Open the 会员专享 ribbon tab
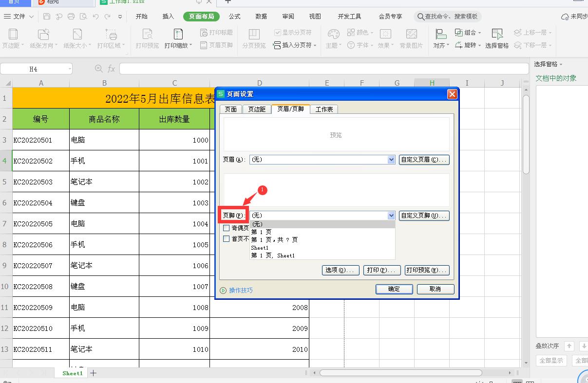The width and height of the screenshot is (588, 383). tap(391, 16)
